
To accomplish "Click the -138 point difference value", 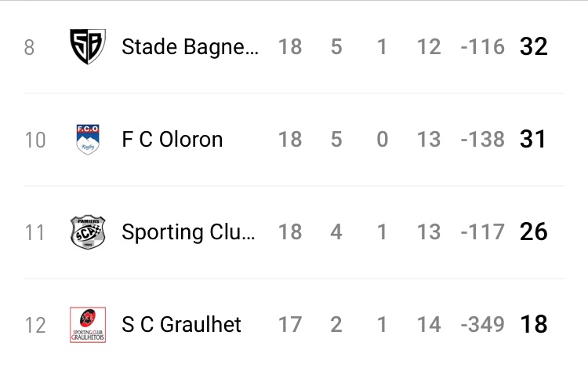I will [482, 140].
